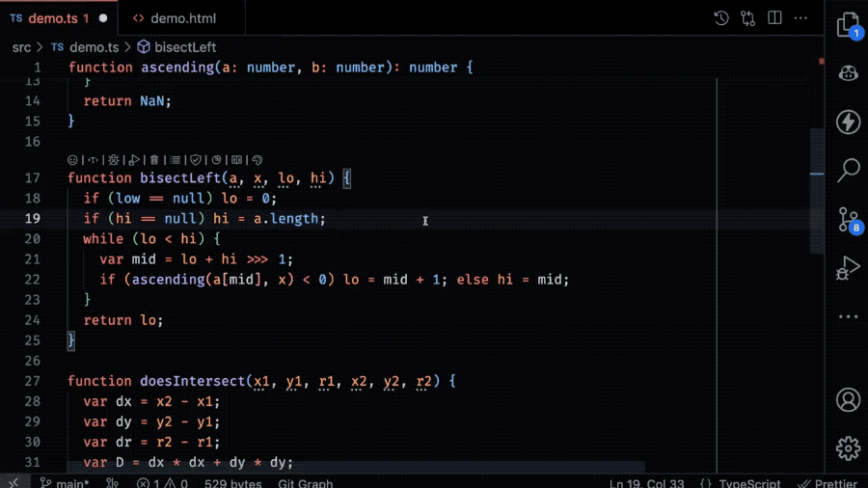The width and height of the screenshot is (868, 488).
Task: Click 'ascending' call on line 22
Action: pyautogui.click(x=168, y=280)
